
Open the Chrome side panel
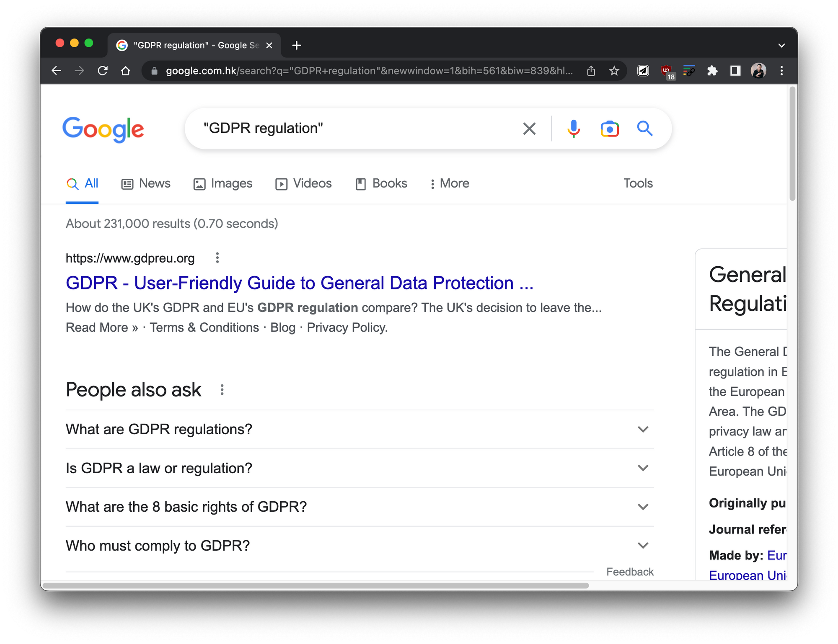[735, 71]
